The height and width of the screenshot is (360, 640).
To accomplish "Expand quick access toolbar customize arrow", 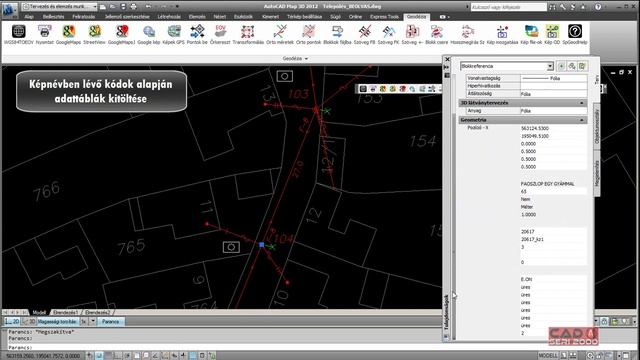I will [177, 7].
